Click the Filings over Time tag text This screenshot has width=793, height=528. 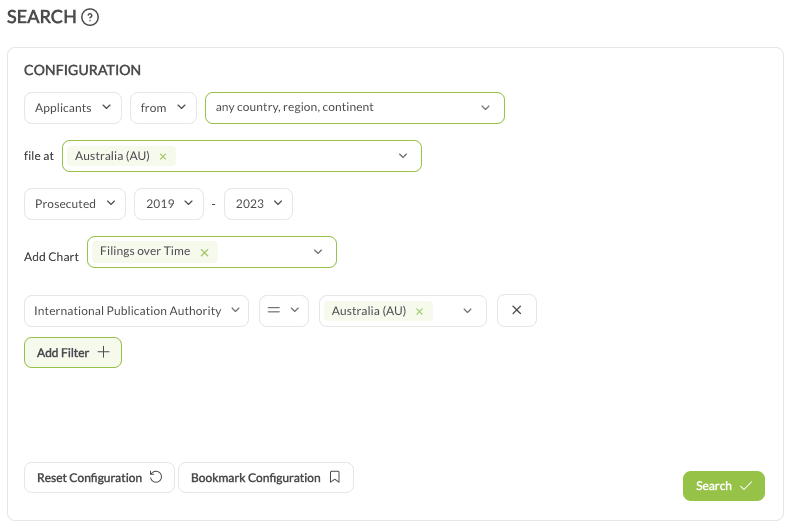pyautogui.click(x=145, y=251)
